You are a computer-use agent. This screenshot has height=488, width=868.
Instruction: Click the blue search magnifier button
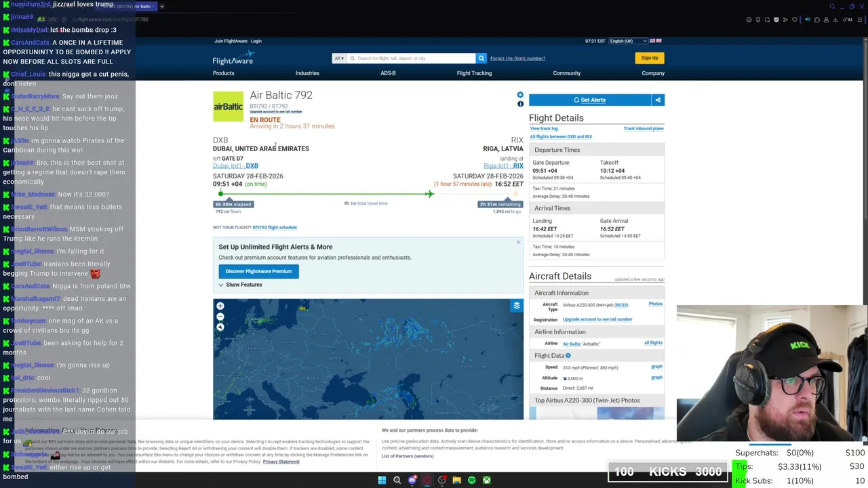point(481,58)
